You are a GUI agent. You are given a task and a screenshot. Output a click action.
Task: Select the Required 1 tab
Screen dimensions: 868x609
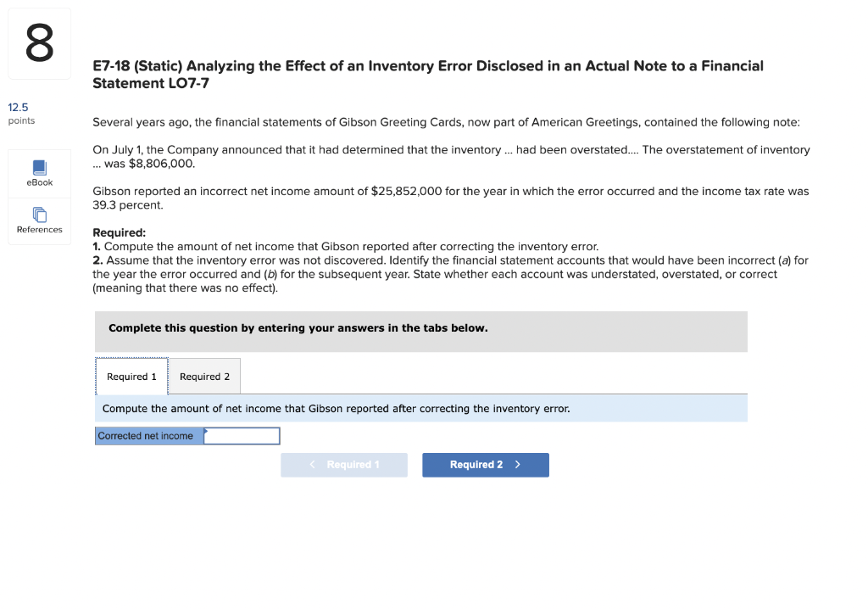[x=131, y=376]
